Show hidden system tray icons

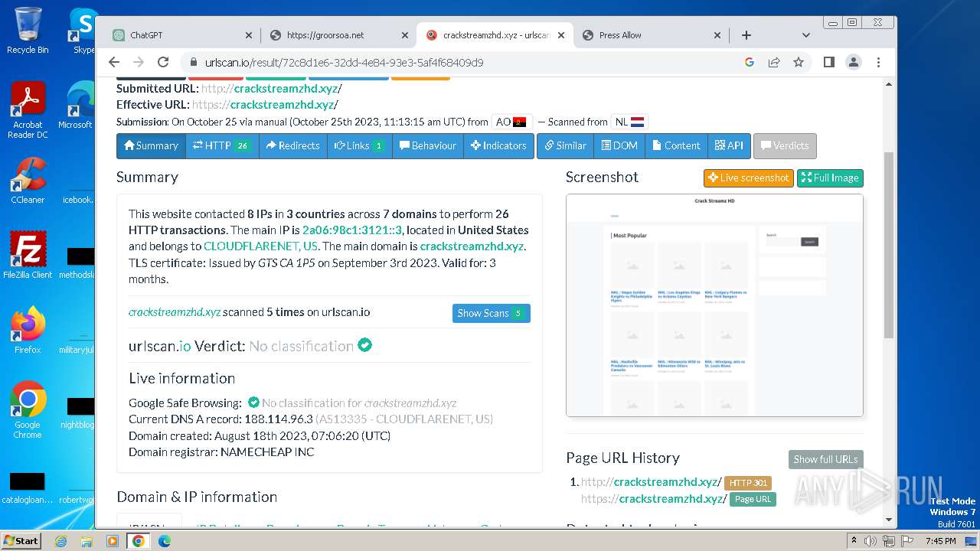coord(854,541)
